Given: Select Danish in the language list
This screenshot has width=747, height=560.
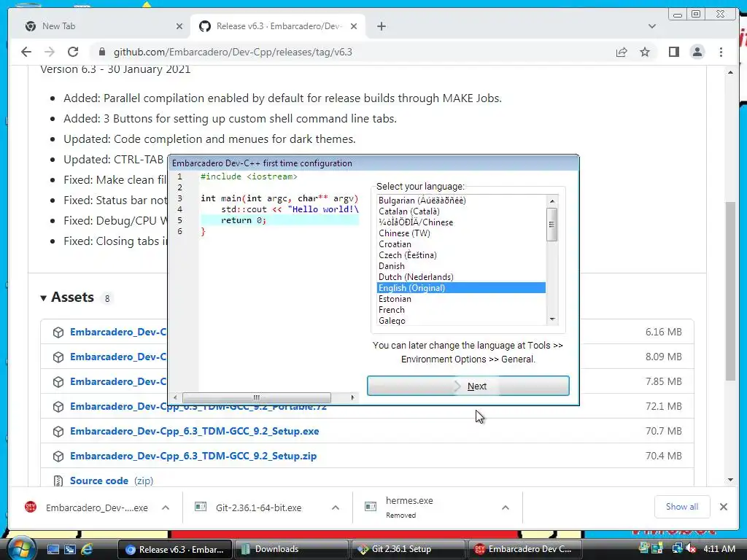Looking at the screenshot, I should tap(391, 265).
